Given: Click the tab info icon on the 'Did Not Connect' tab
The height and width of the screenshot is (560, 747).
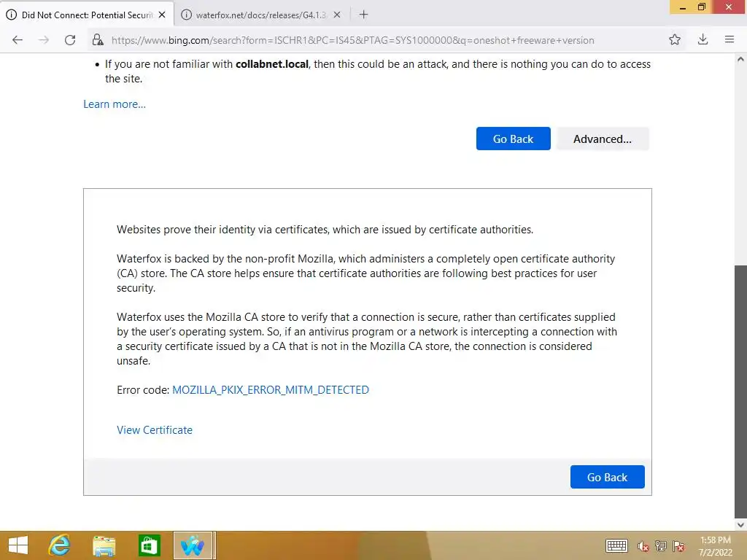Looking at the screenshot, I should pyautogui.click(x=12, y=15).
